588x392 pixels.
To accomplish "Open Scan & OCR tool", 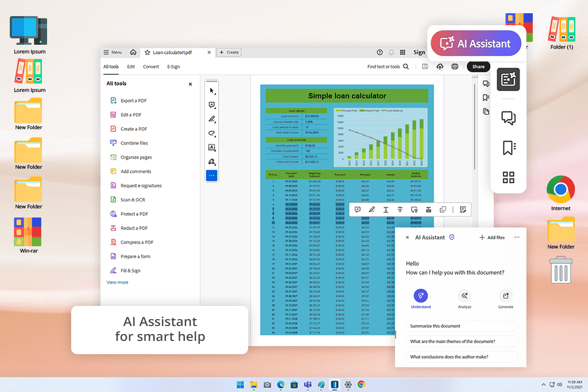I will pyautogui.click(x=128, y=200).
